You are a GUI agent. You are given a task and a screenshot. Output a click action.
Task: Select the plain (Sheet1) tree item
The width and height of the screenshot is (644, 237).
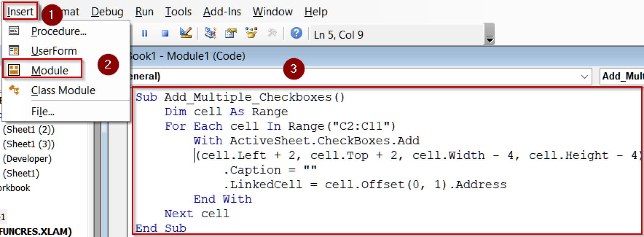click(21, 173)
